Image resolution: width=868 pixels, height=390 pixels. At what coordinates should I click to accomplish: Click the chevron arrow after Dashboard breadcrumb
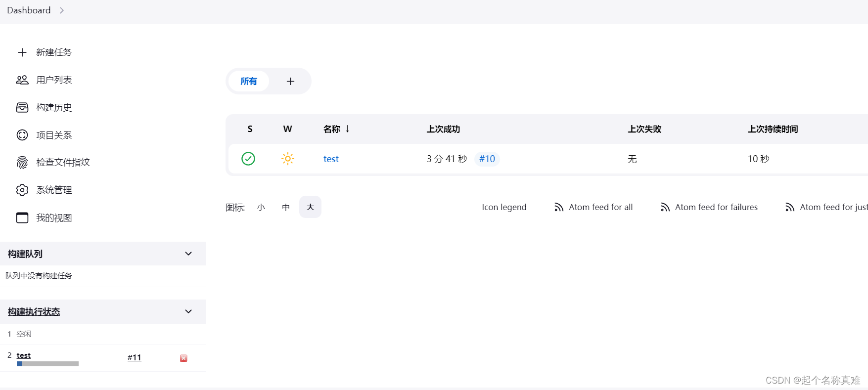coord(62,10)
